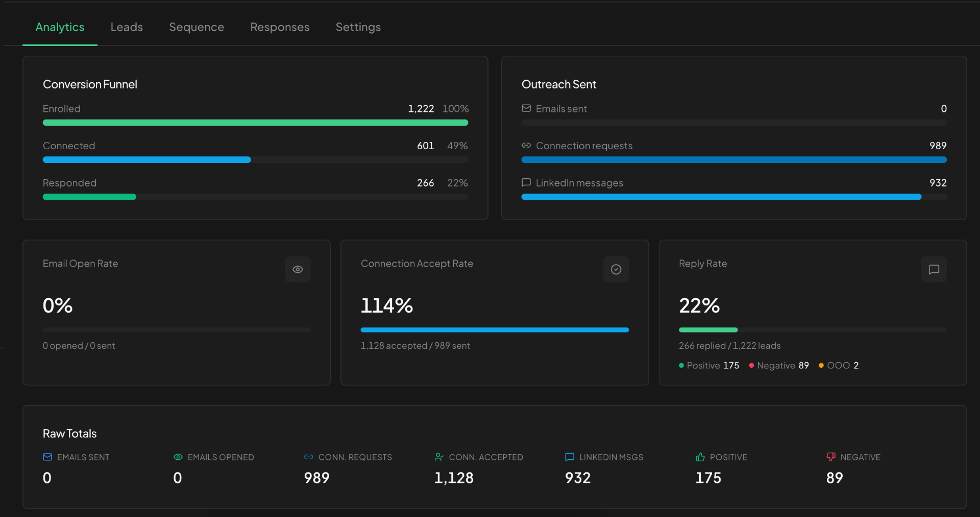
Task: Click the Enrolled count 1,222
Action: (x=421, y=109)
